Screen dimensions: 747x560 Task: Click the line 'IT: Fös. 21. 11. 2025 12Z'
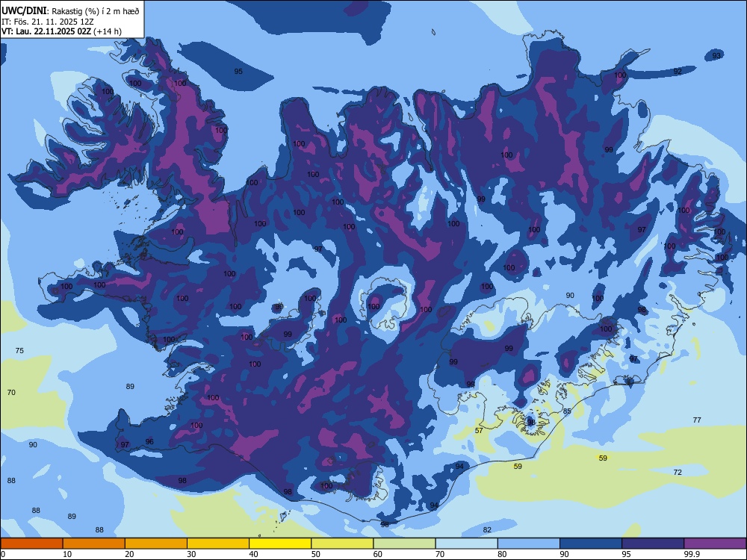click(x=48, y=22)
